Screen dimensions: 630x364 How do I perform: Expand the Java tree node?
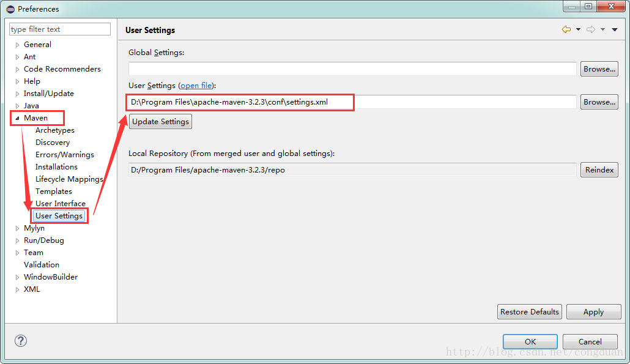pyautogui.click(x=17, y=106)
